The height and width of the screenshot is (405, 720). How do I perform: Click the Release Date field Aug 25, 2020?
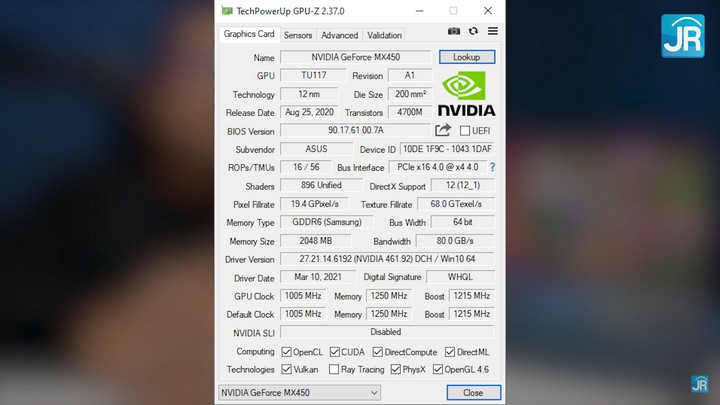(x=309, y=112)
